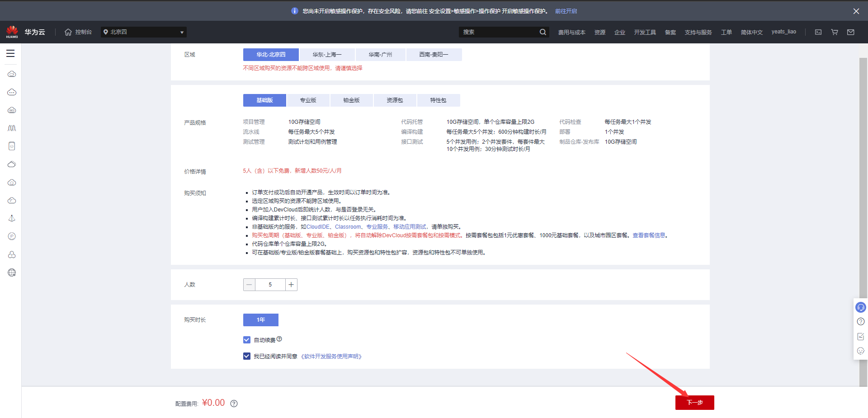Open 资源 menu in top bar
This screenshot has width=868, height=418.
click(600, 32)
